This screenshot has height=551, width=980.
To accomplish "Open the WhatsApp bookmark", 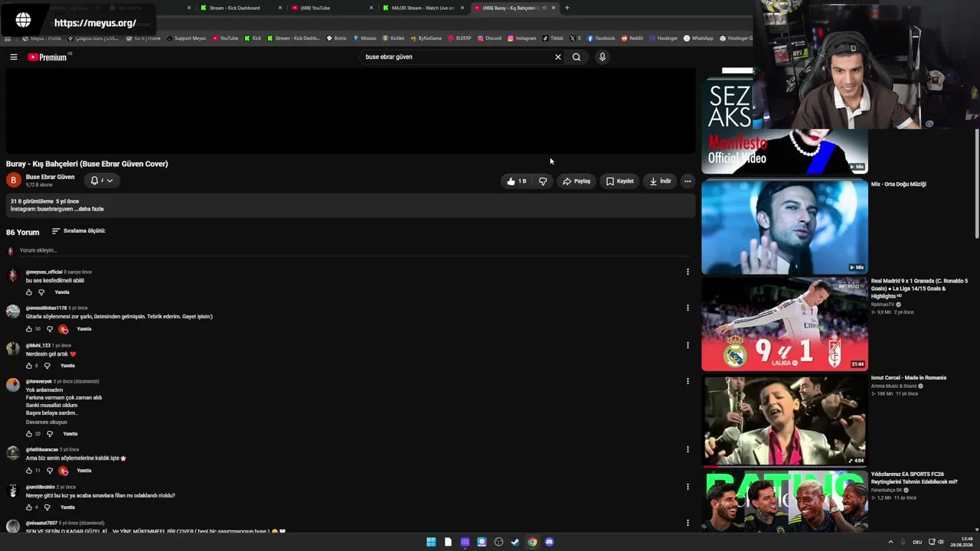I will coord(698,38).
